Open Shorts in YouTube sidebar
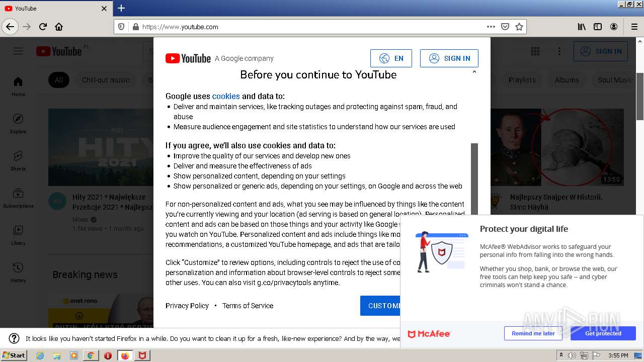Viewport: 644px width, 362px height. coord(18,161)
